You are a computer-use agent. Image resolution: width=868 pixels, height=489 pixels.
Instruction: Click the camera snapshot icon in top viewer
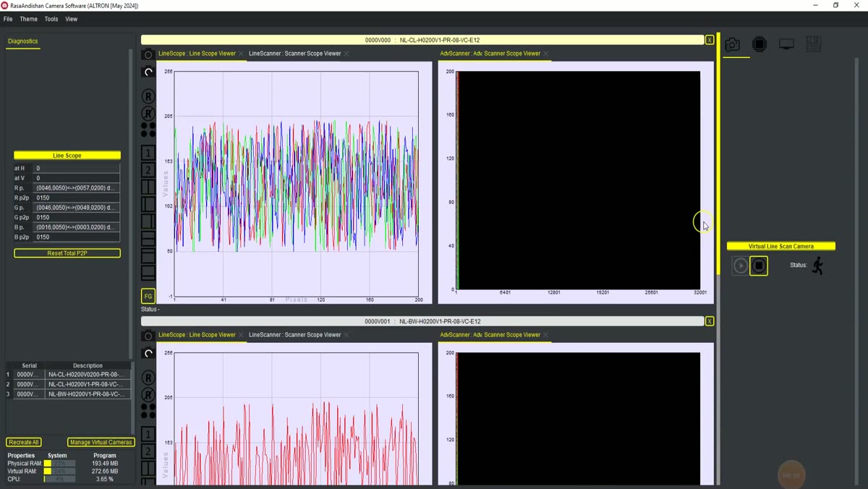point(148,55)
